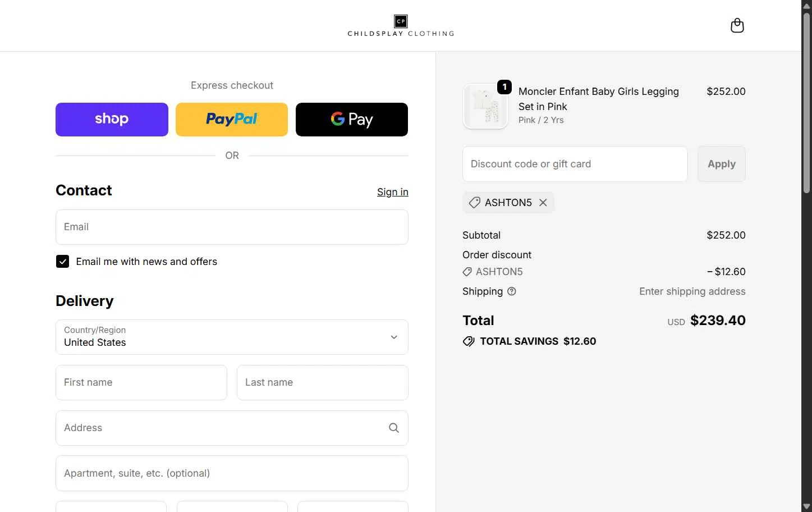Click the Delivery heading
This screenshot has width=812, height=512.
(x=85, y=301)
